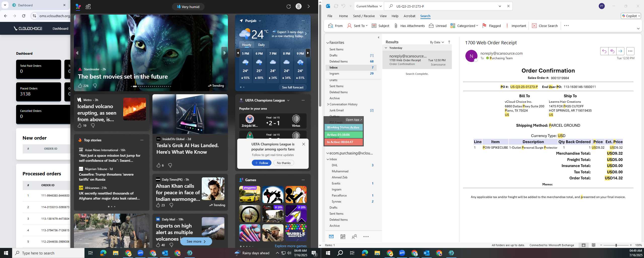Screen dimensions: 644x258
Task: Open Outlook Mail view icon
Action: click(x=331, y=237)
